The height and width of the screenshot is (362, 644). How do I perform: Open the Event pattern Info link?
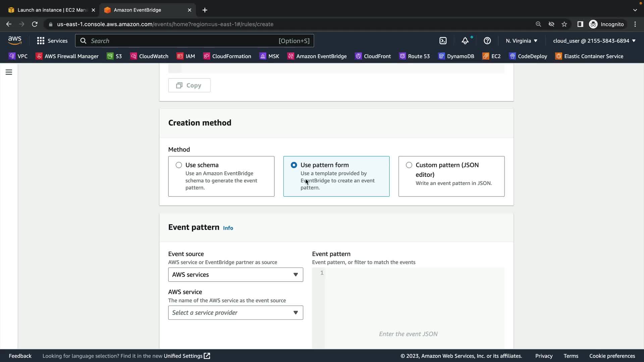tap(228, 228)
